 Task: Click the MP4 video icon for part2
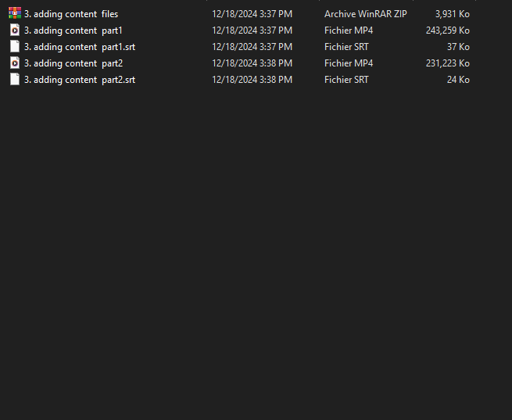(15, 63)
